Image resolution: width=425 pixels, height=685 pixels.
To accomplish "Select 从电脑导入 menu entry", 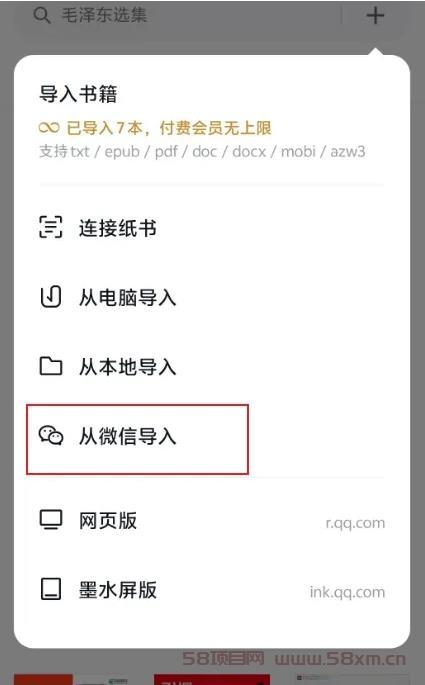I will 212,297.
